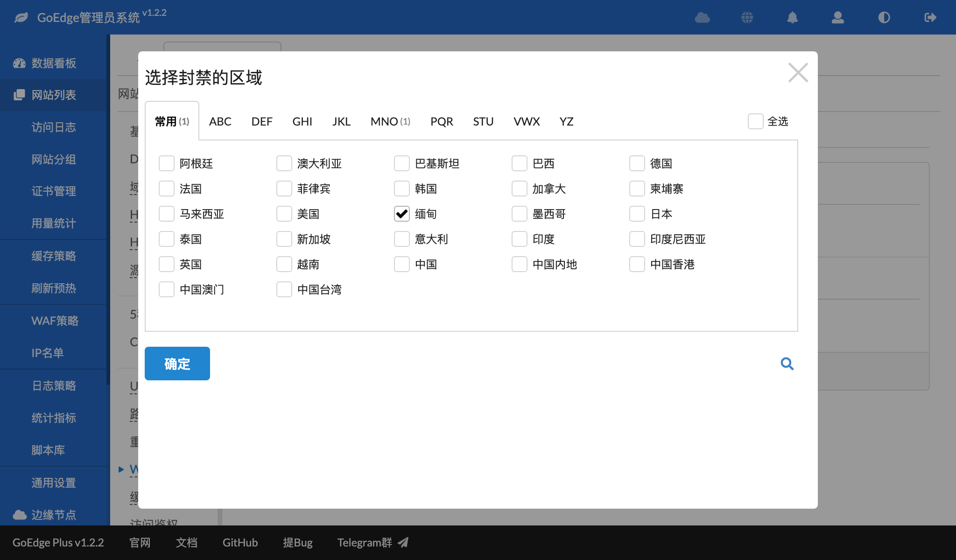Click the globe icon in top bar
The width and height of the screenshot is (956, 560).
pos(747,18)
